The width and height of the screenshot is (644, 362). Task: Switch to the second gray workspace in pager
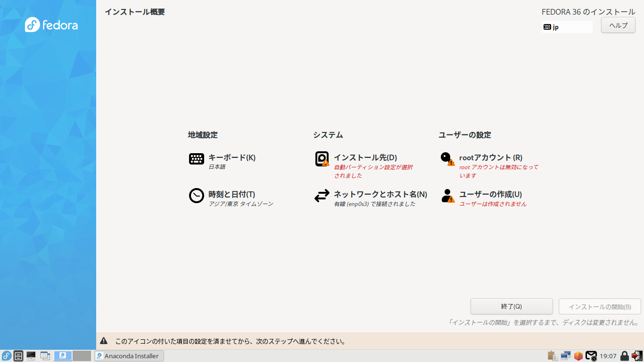tap(82, 356)
